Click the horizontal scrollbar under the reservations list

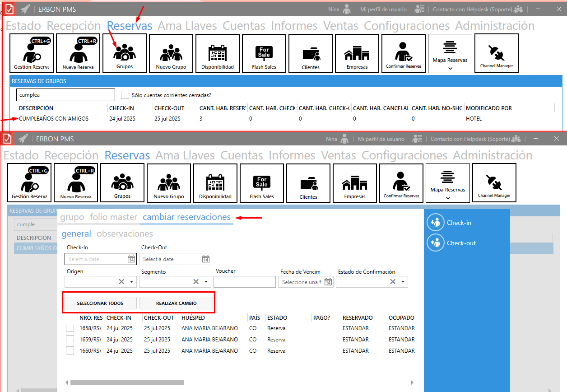click(x=127, y=383)
